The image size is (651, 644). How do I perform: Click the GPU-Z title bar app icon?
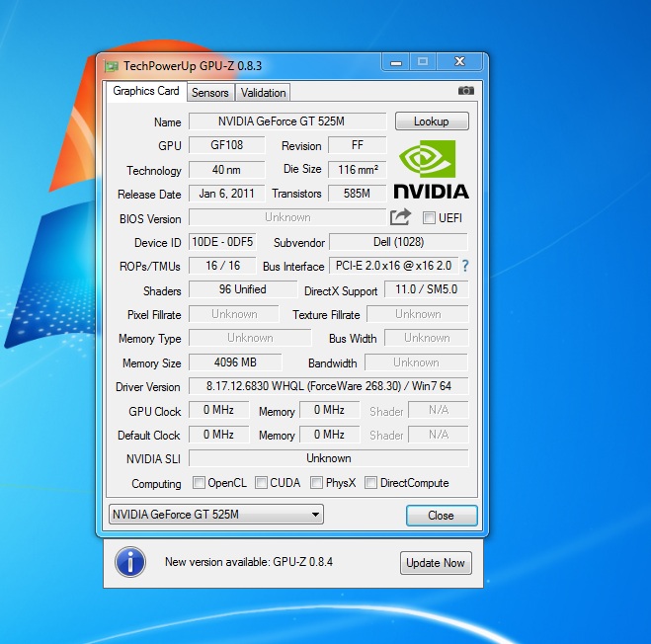111,66
